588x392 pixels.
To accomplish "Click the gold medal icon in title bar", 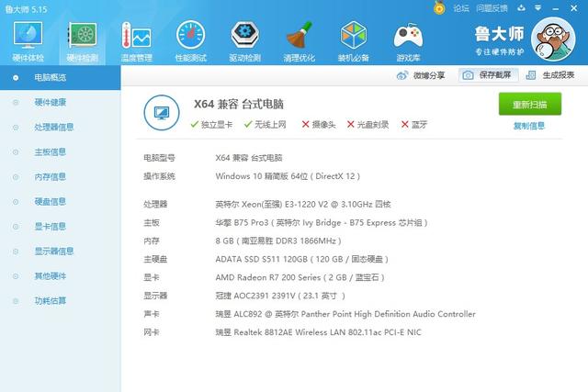I will pos(439,7).
